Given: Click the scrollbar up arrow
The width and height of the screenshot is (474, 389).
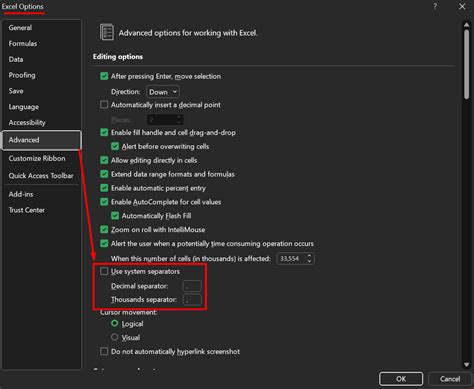Looking at the screenshot, I should point(466,25).
